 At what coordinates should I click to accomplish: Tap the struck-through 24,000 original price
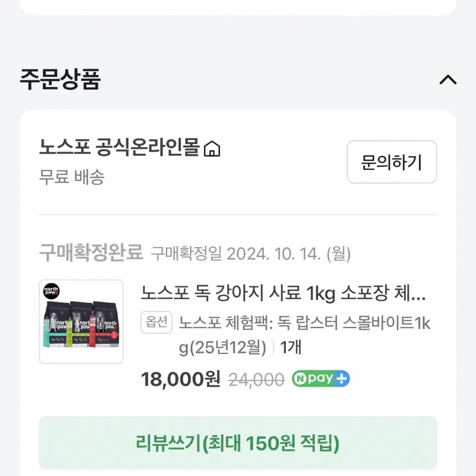pyautogui.click(x=256, y=380)
